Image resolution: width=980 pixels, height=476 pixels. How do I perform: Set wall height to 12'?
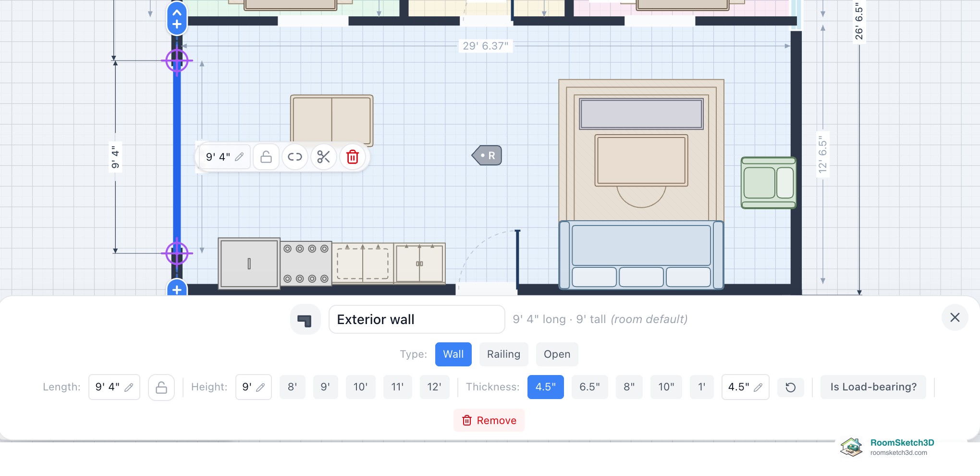434,387
